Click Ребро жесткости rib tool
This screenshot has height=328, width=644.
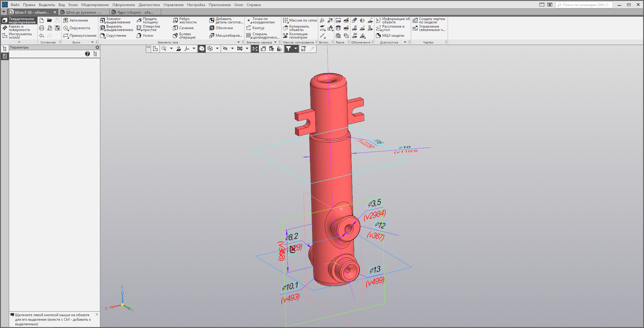click(185, 20)
